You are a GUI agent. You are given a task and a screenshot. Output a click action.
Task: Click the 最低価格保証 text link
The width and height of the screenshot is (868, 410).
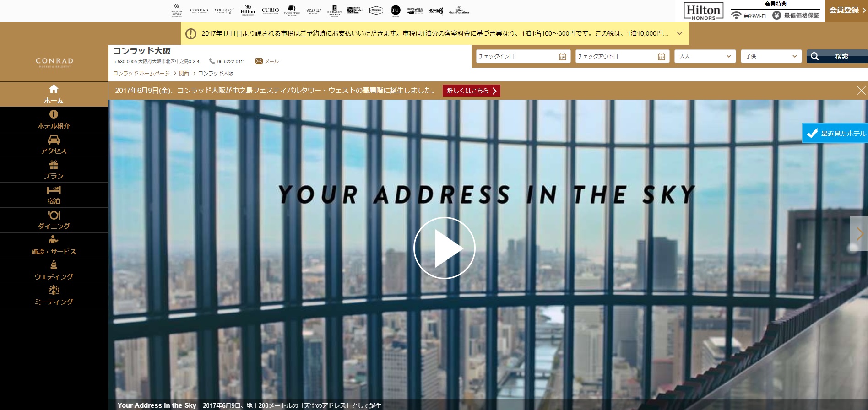(x=802, y=16)
